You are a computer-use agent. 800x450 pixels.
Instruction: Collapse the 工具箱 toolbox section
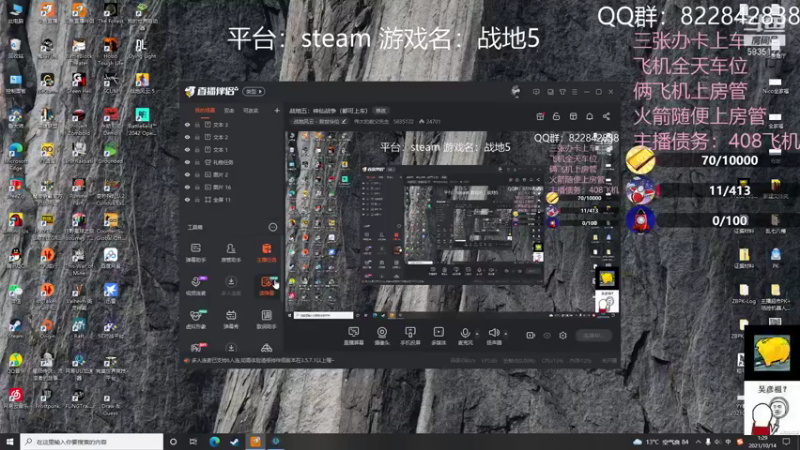coord(273,227)
